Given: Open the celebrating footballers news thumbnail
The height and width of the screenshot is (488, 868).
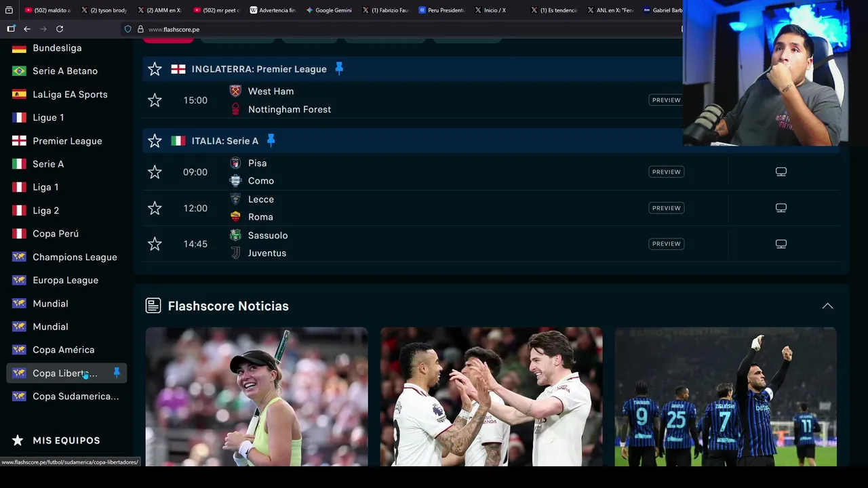Looking at the screenshot, I should (x=491, y=396).
